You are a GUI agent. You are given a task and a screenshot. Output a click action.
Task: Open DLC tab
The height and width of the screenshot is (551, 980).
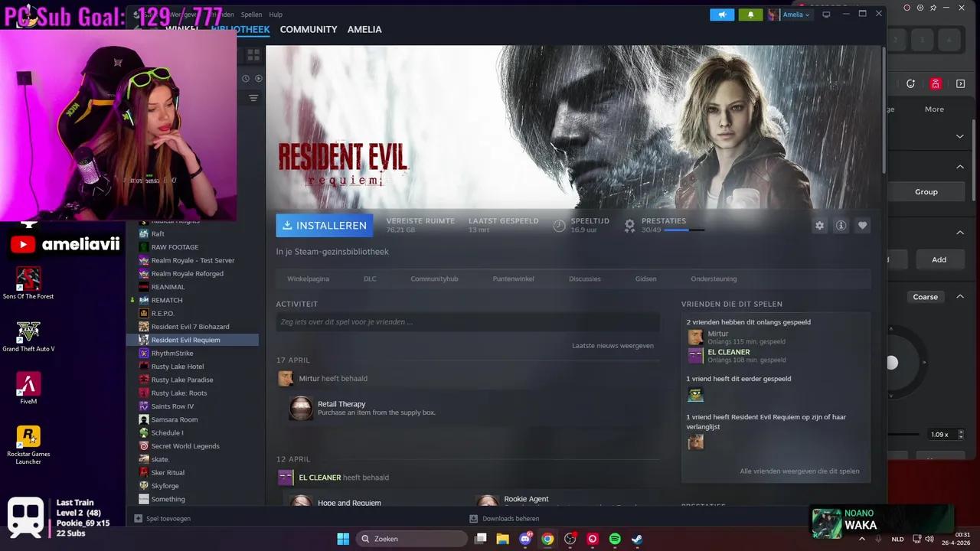coord(370,279)
